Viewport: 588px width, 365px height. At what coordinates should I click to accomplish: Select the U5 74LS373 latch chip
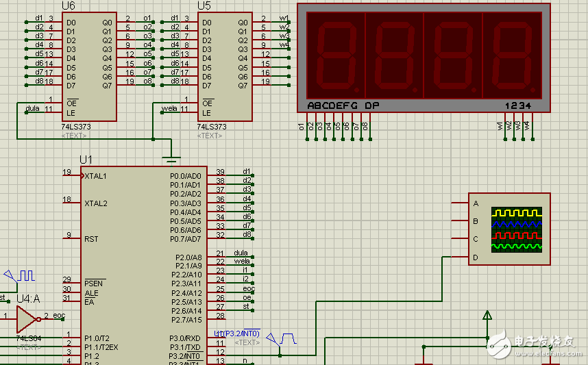pos(225,67)
